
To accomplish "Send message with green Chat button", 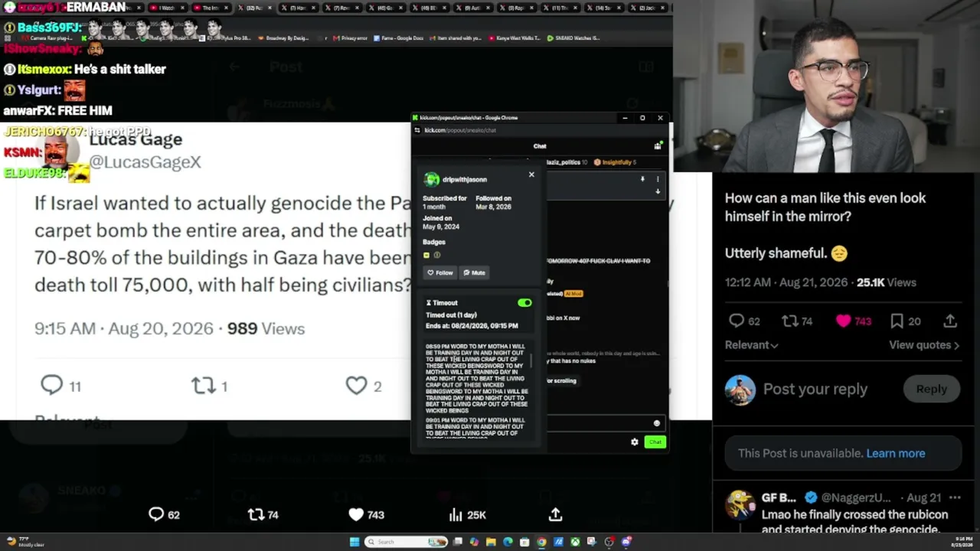I will [655, 442].
